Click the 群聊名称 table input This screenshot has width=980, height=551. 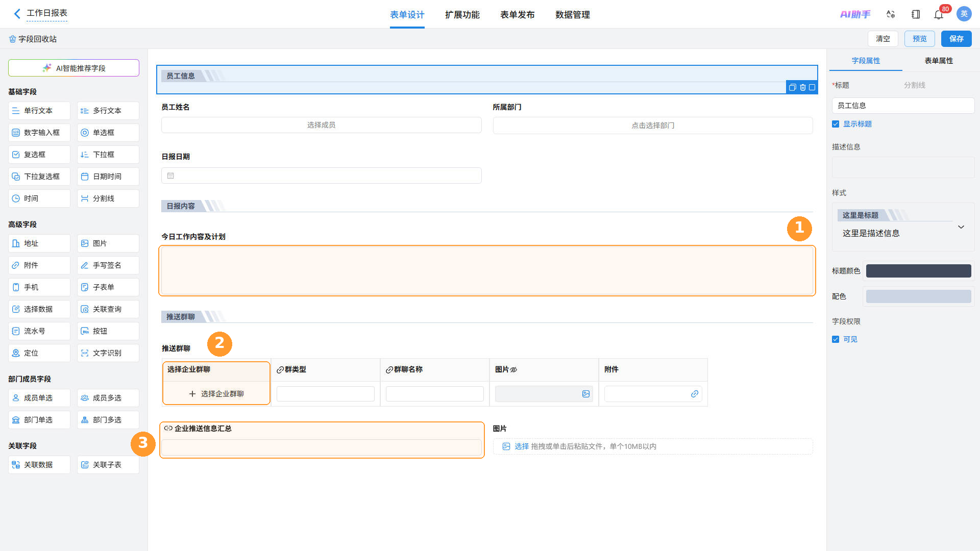[435, 394]
